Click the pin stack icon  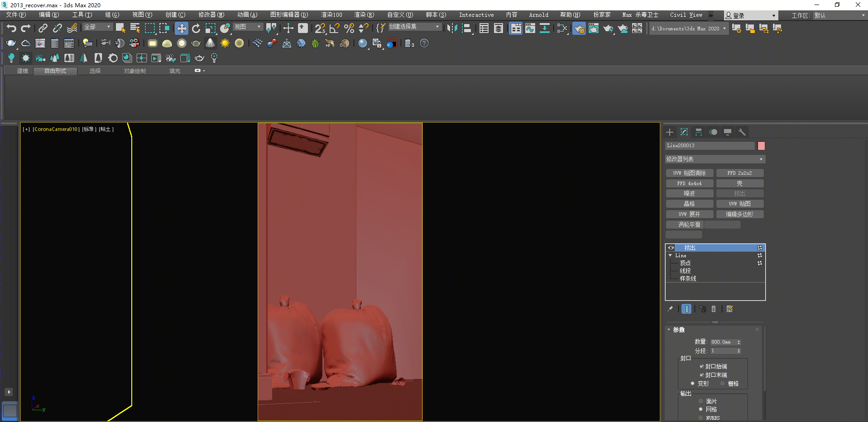point(670,309)
